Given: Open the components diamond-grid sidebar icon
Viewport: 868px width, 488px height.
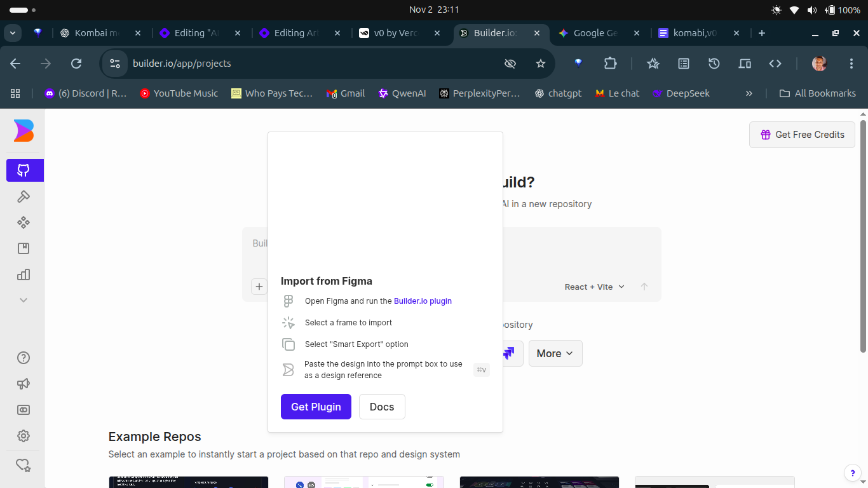Looking at the screenshot, I should pyautogui.click(x=24, y=222).
